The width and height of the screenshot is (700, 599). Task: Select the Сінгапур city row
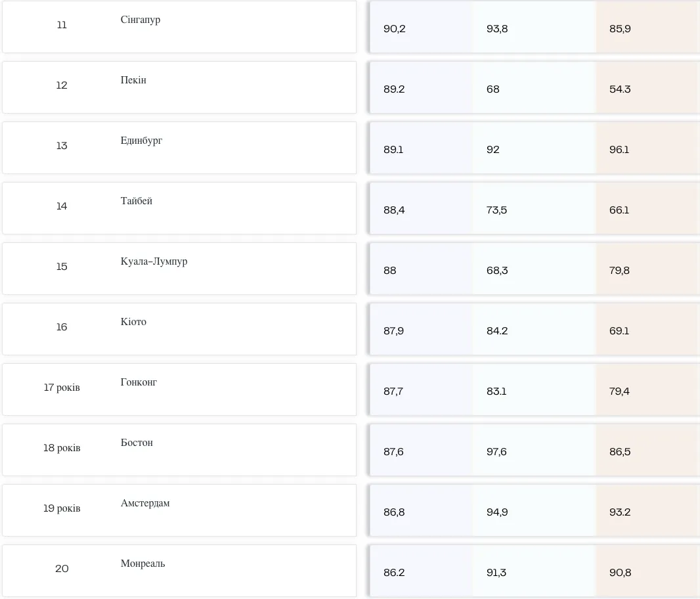point(179,27)
